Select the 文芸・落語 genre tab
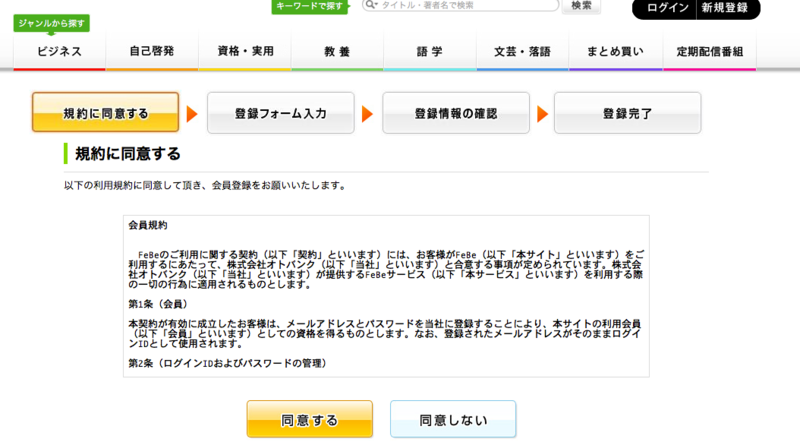800x442 pixels. coord(522,52)
